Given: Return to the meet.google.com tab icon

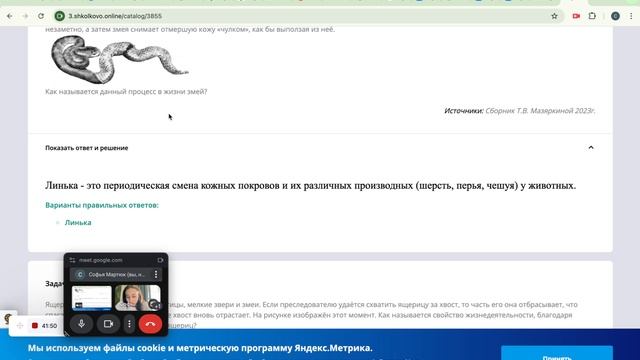Looking at the screenshot, I should [160, 260].
